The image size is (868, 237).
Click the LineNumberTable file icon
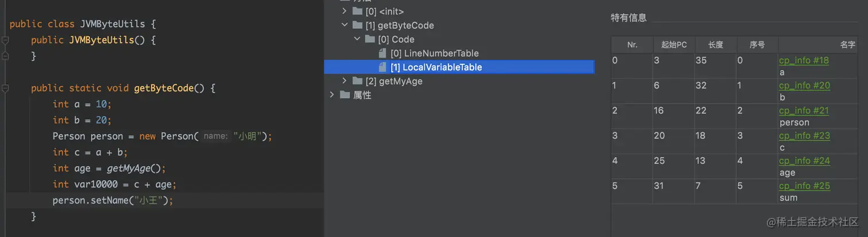click(x=382, y=53)
